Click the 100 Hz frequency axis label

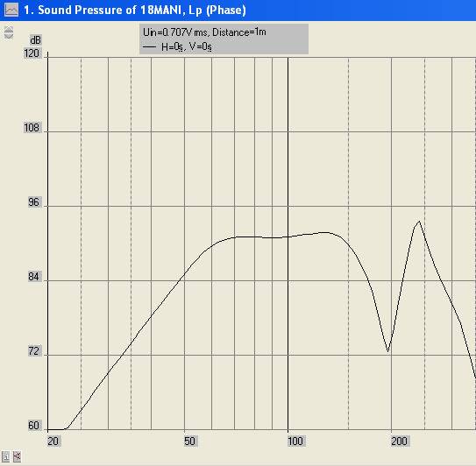pos(295,441)
